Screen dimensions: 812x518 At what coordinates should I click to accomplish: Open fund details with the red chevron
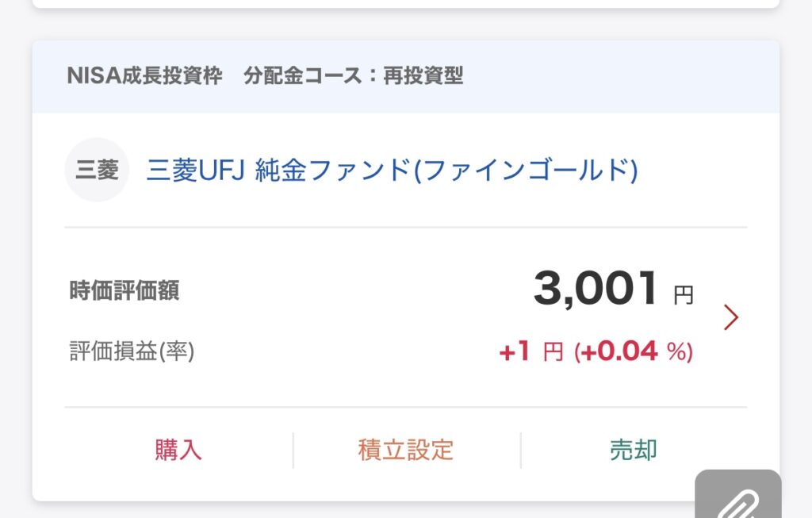730,317
